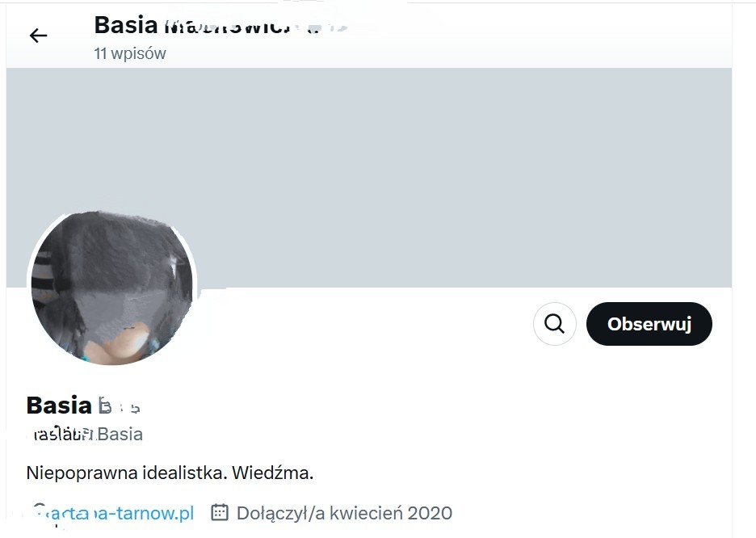Click the obscured surname after bold Basia
The width and height of the screenshot is (756, 538).
click(119, 406)
